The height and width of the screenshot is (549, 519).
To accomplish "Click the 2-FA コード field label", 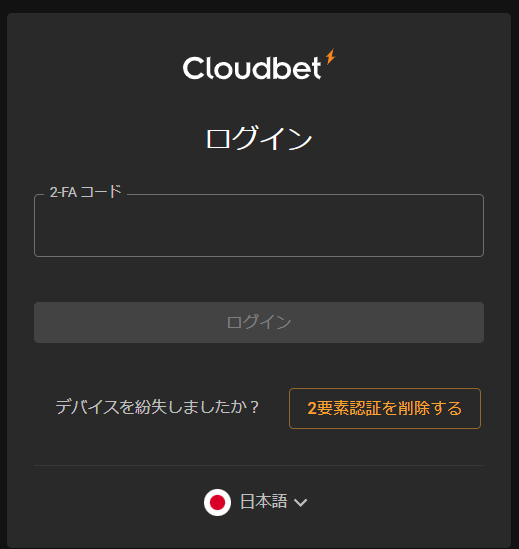I will pos(85,192).
